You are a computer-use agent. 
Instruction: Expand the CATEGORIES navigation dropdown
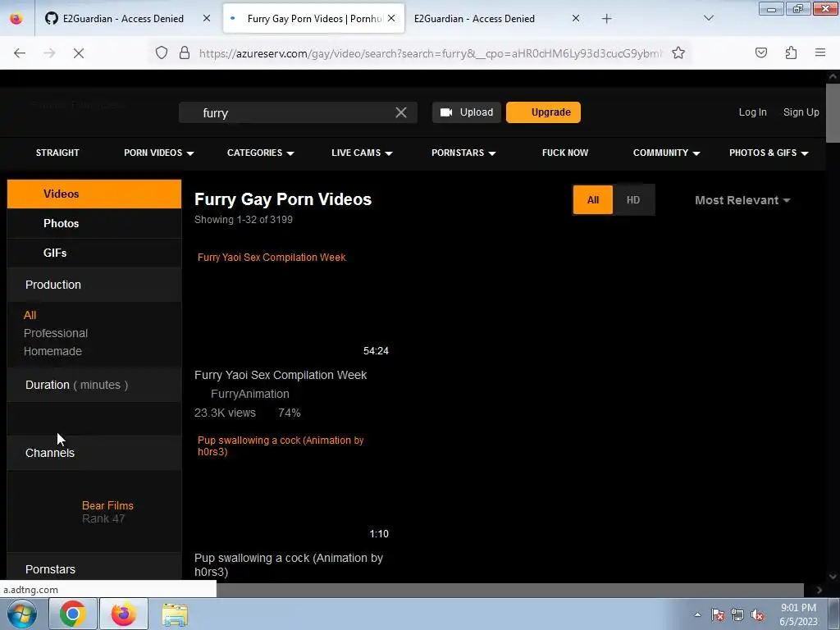(x=260, y=153)
